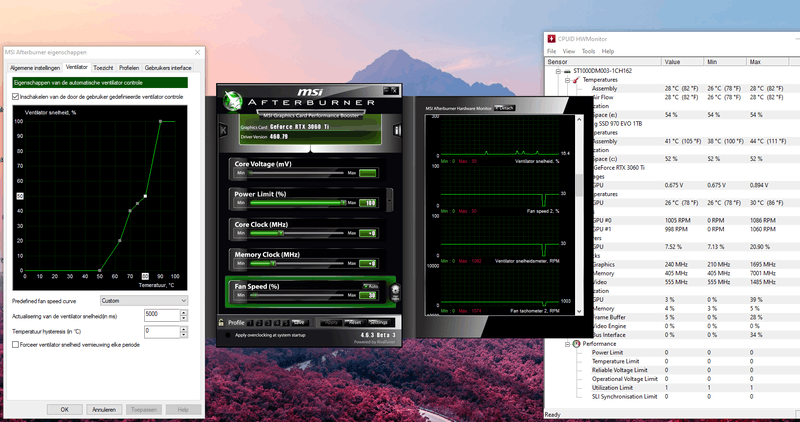Decrease temperature hysteresis stepper down
Viewport: 800px width, 422px height.
(x=184, y=335)
